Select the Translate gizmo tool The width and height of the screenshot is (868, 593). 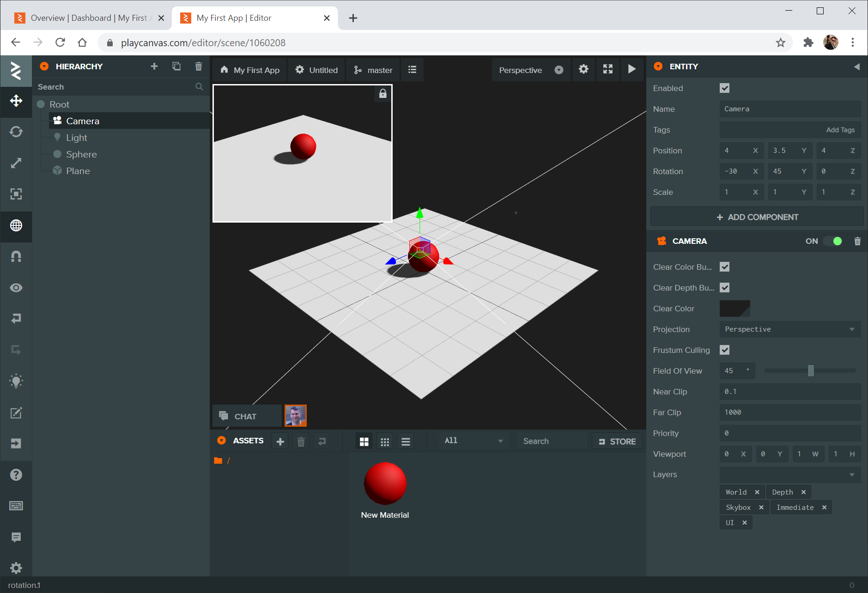click(16, 101)
